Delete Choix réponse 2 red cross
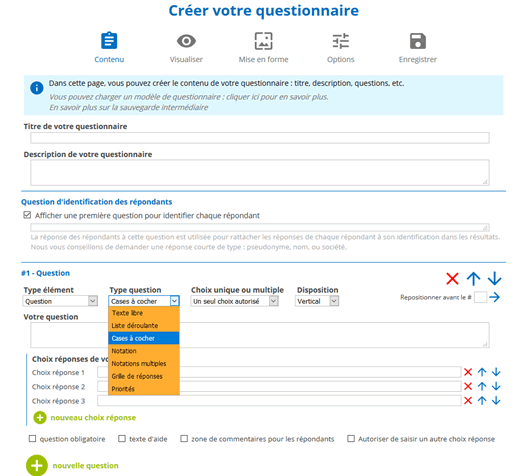This screenshot has height=476, width=526. point(468,386)
